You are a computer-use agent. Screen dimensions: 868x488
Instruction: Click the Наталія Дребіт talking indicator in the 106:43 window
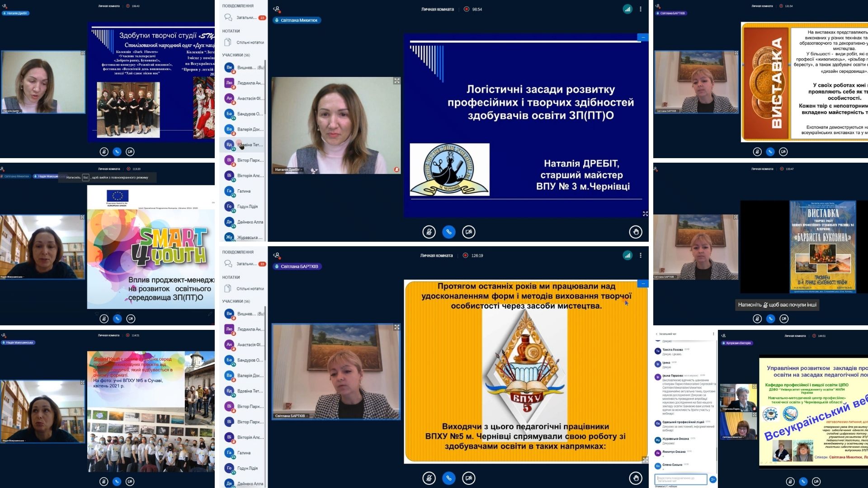[x=16, y=13]
